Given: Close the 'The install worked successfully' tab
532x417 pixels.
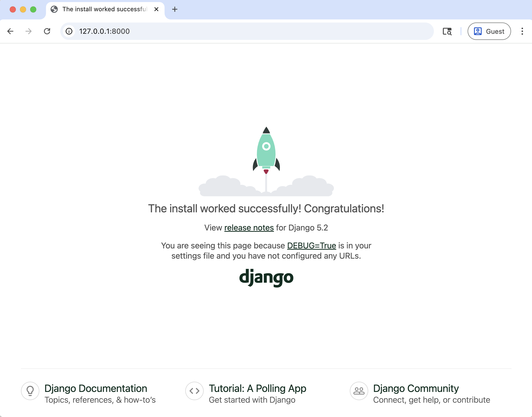Looking at the screenshot, I should (x=156, y=9).
